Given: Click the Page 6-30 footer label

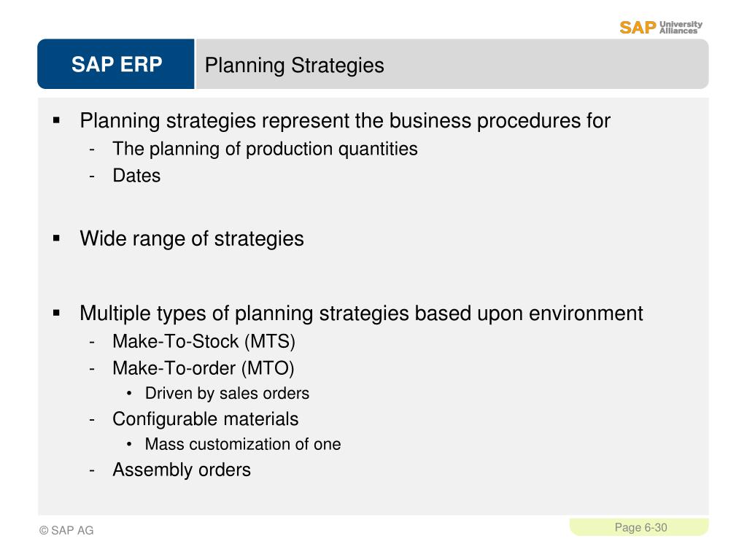Looking at the screenshot, I should pyautogui.click(x=640, y=528).
